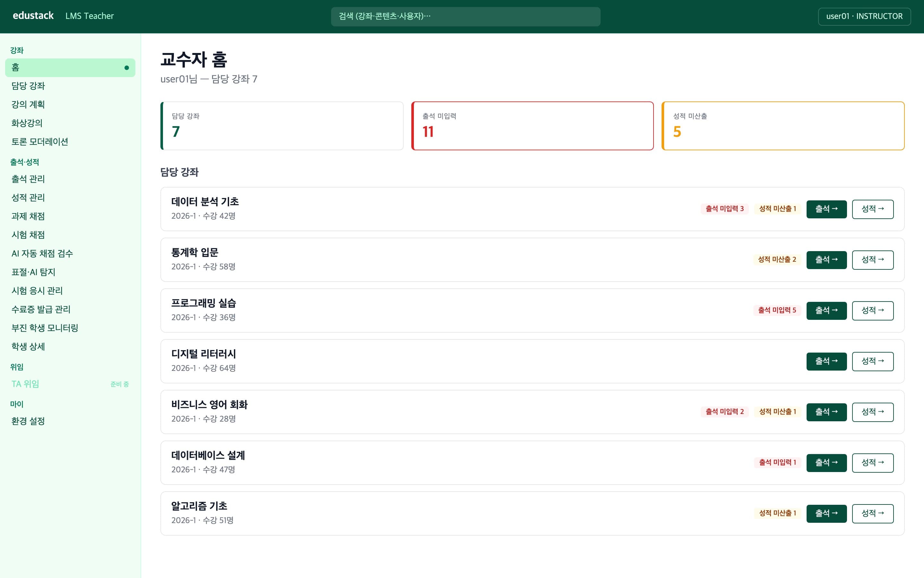Navigate to 성적 관리
This screenshot has width=924, height=578.
pos(70,197)
